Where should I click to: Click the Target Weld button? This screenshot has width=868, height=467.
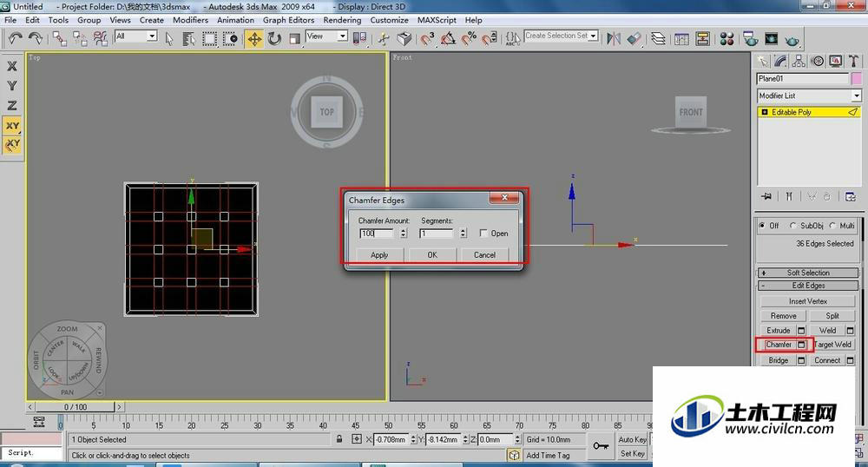coord(832,344)
